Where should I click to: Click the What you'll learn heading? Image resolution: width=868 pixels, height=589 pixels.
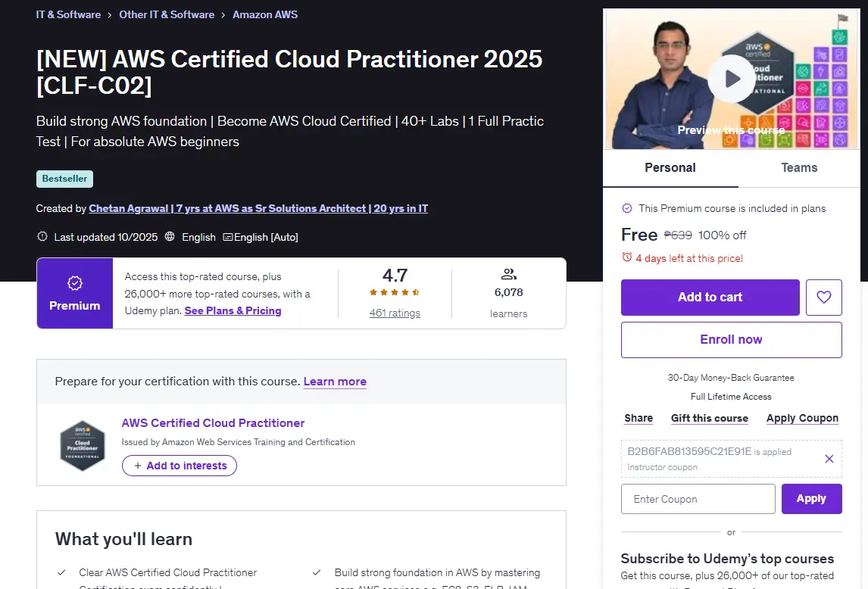point(123,539)
